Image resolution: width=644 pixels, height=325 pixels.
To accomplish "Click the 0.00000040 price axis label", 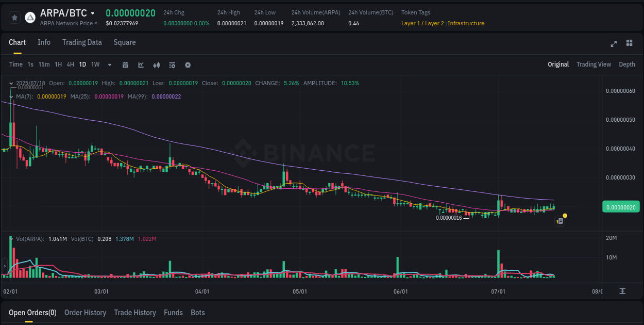I will point(620,149).
